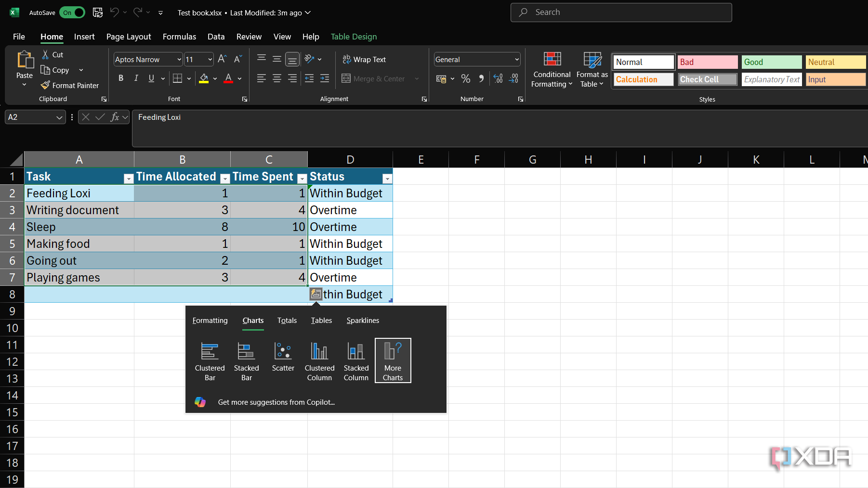This screenshot has width=868, height=488.
Task: Click the Quick Analysis icon in cell D8
Action: 316,294
